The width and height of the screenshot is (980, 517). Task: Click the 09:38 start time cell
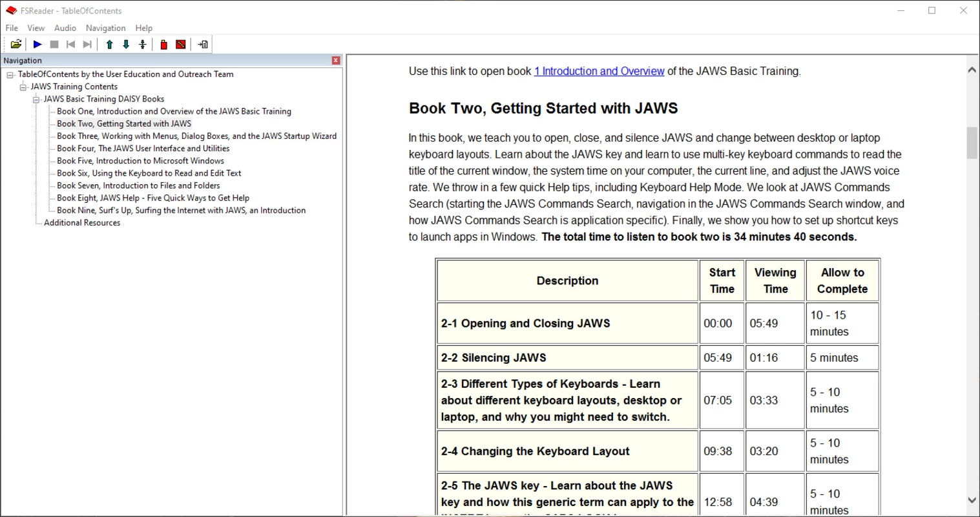click(x=722, y=451)
